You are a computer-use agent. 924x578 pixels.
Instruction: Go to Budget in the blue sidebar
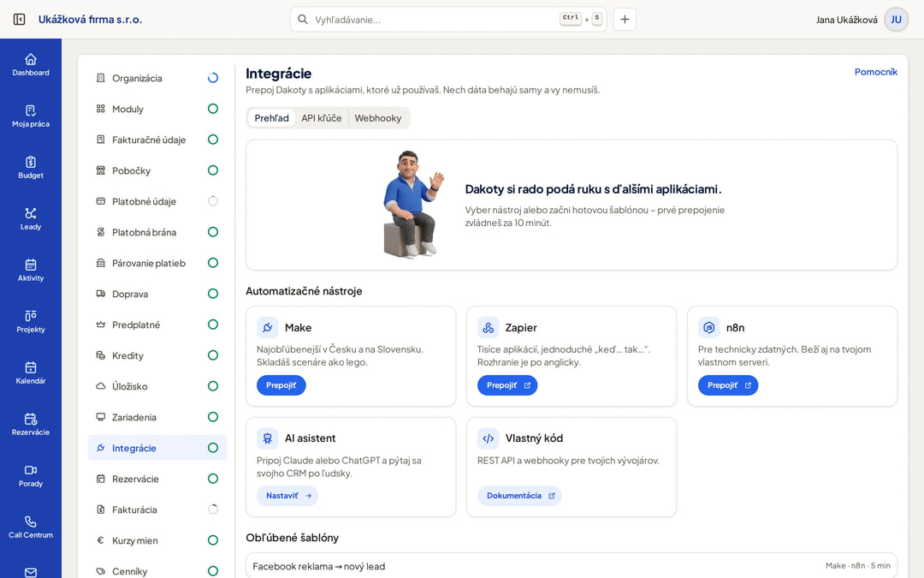[x=31, y=168]
